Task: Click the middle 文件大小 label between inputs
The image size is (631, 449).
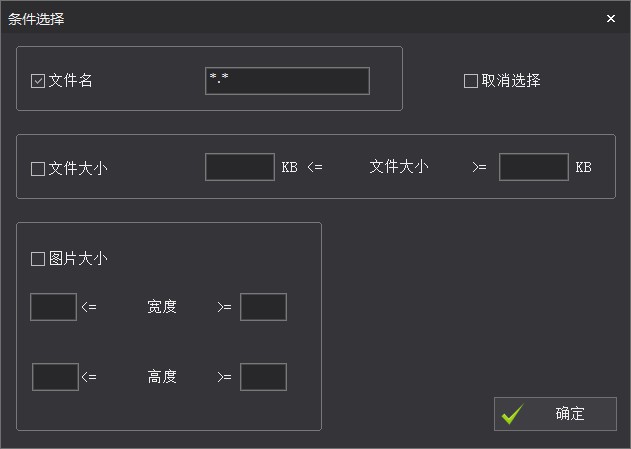Action: pos(399,167)
